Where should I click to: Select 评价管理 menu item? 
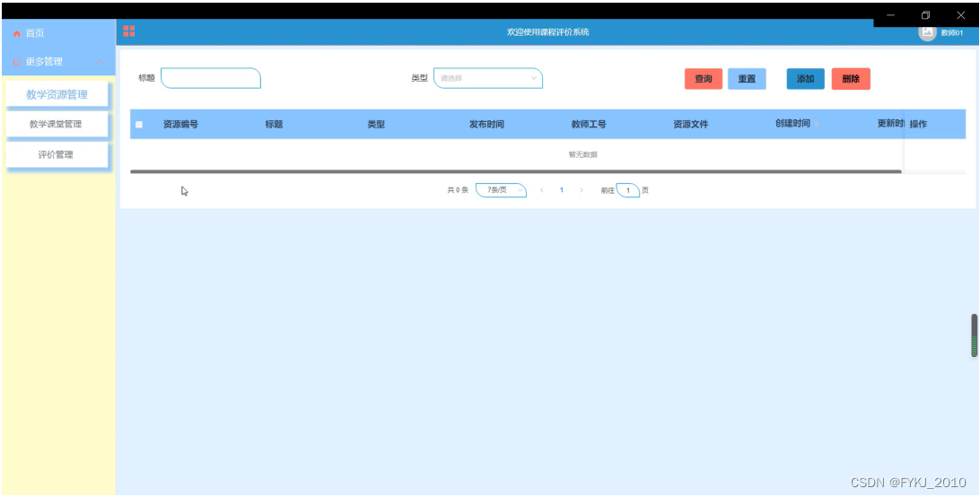click(x=57, y=155)
